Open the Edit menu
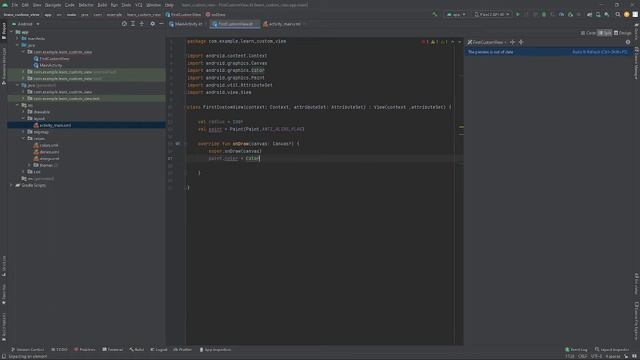 pyautogui.click(x=25, y=5)
